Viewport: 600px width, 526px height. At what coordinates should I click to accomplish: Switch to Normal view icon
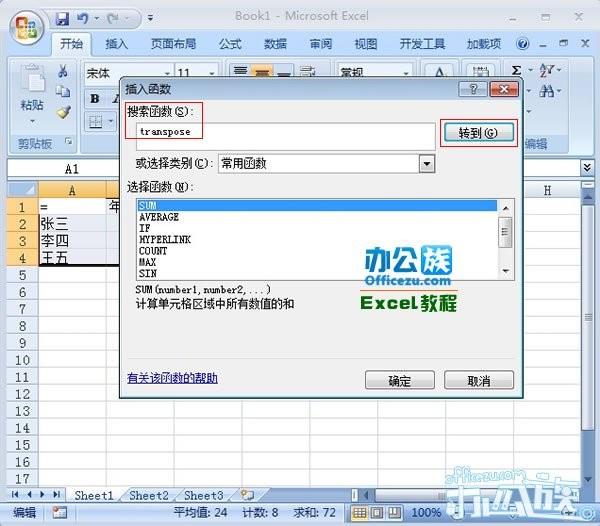click(359, 512)
